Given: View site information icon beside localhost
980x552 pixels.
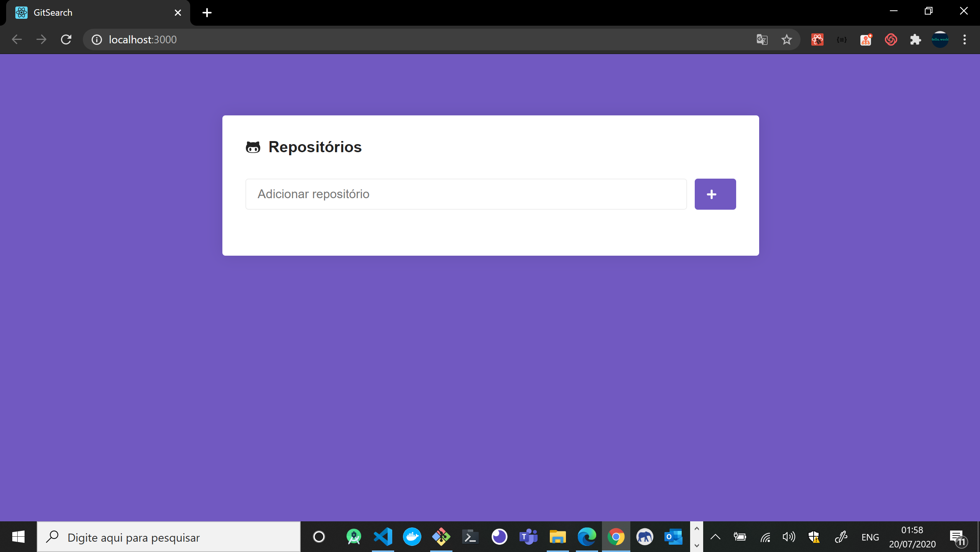Looking at the screenshot, I should point(97,39).
